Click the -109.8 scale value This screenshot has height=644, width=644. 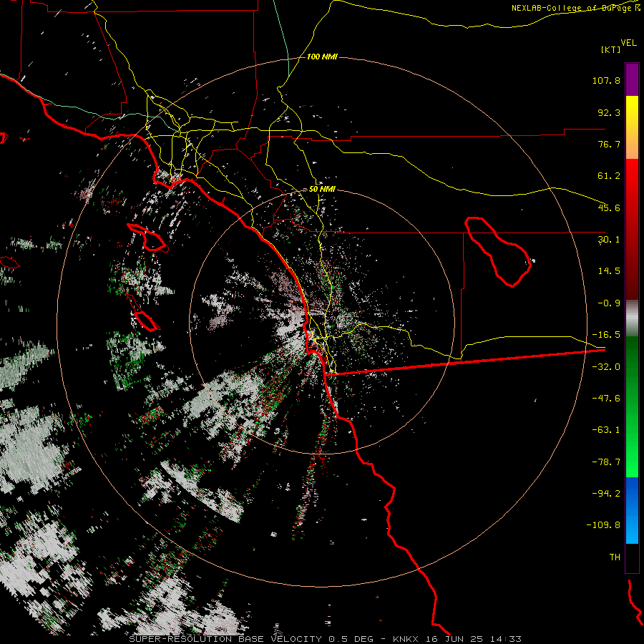coord(603,525)
